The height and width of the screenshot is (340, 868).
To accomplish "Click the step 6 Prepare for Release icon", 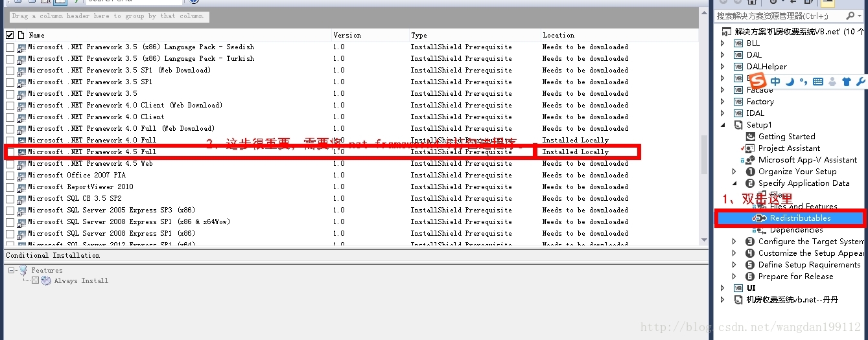I will 751,277.
